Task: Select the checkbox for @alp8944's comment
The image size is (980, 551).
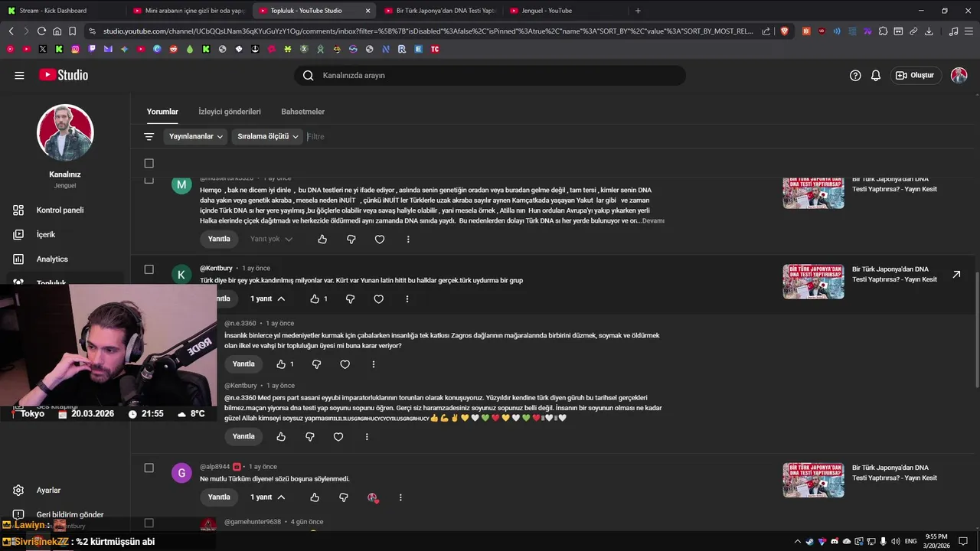Action: (x=149, y=468)
